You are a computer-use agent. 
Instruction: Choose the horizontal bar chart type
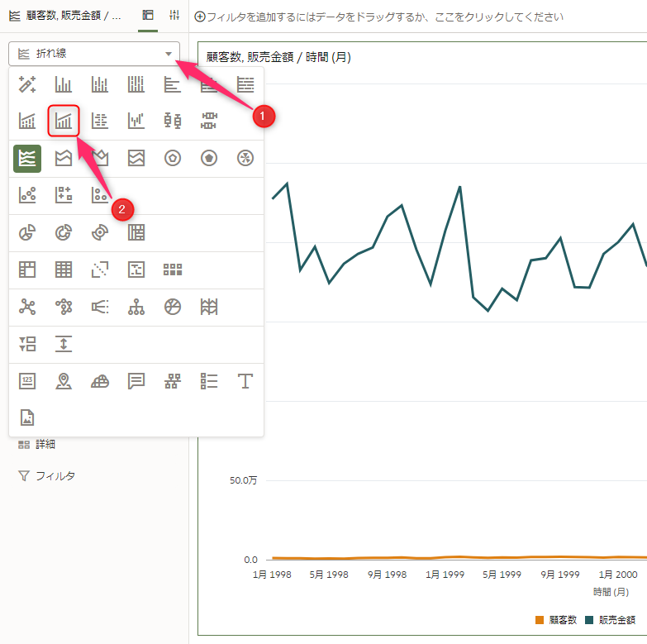pos(173,84)
